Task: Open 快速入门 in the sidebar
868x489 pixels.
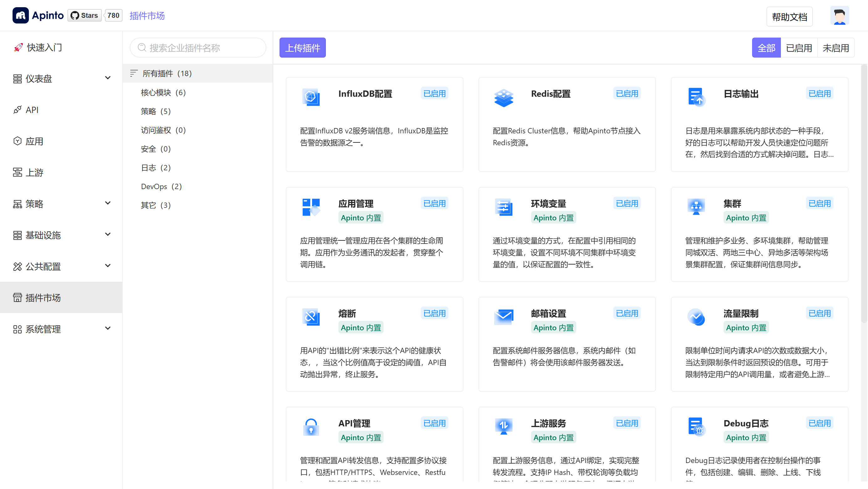Action: point(61,48)
